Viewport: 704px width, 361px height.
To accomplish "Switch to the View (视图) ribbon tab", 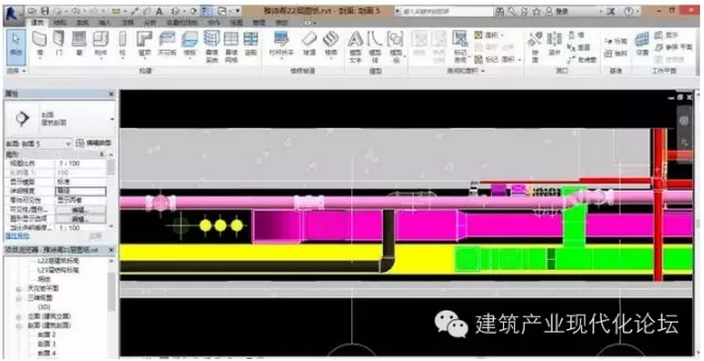I will 237,22.
